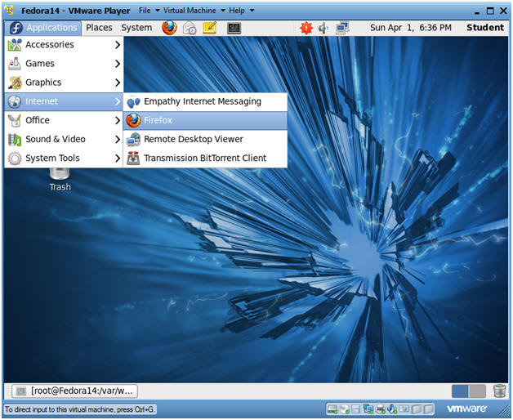Expand the System Tools submenu
The image size is (513, 420).
pos(64,159)
